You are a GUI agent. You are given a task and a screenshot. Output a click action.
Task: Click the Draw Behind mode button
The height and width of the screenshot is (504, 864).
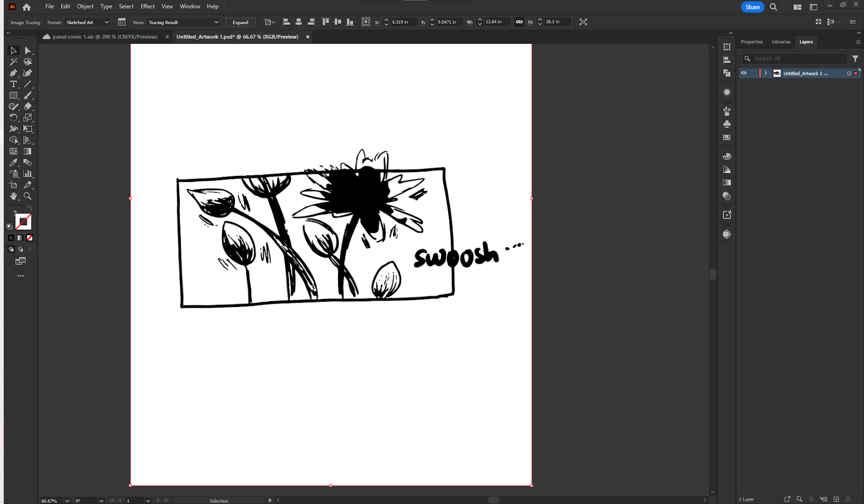click(21, 249)
